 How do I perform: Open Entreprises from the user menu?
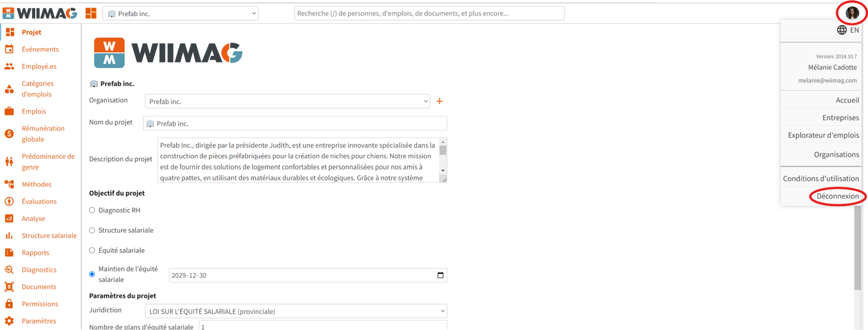[x=840, y=118]
